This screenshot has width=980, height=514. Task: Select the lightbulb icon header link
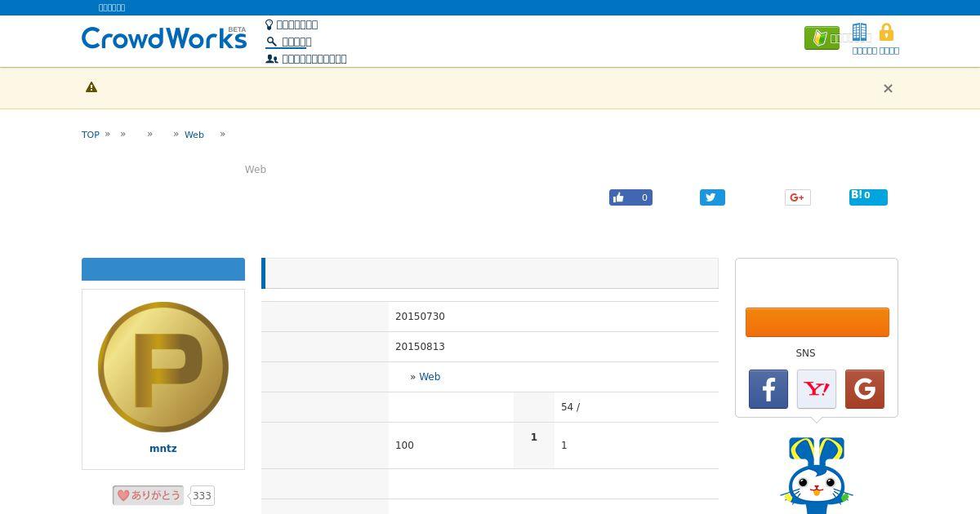[292, 24]
